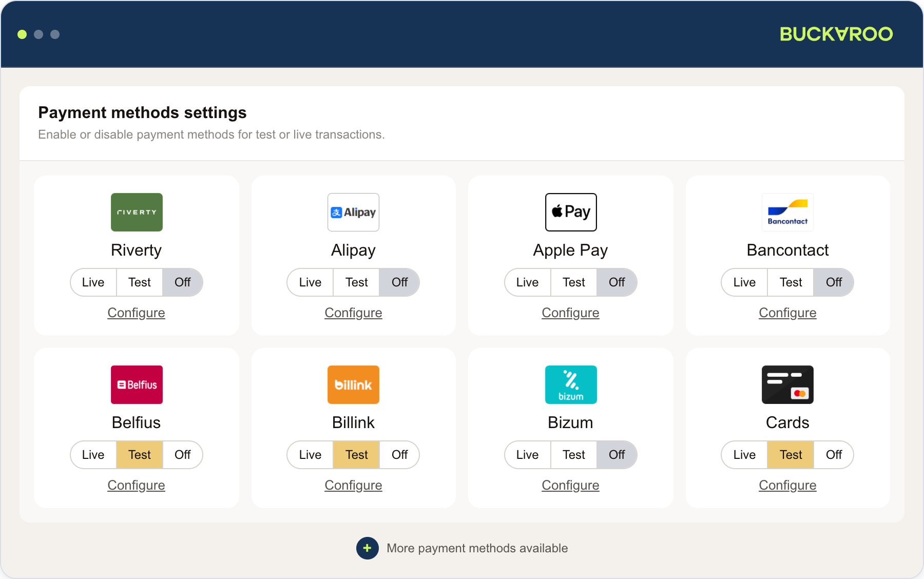Open Configure link for Belfius
Image resolution: width=924 pixels, height=579 pixels.
[x=136, y=485]
